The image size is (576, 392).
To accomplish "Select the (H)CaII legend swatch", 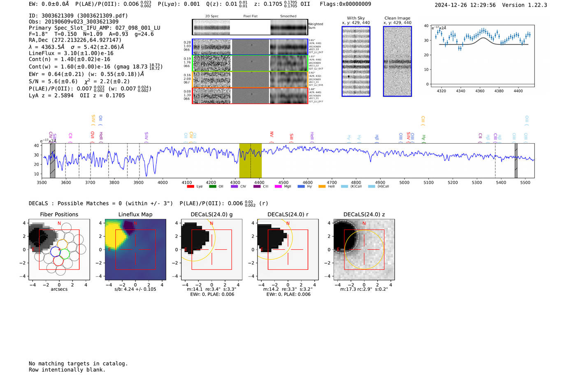I will [372, 186].
